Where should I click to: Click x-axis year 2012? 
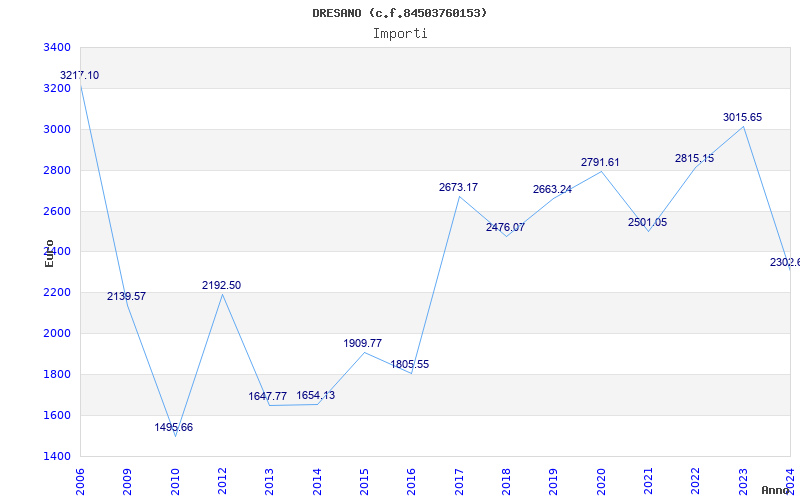pyautogui.click(x=222, y=482)
